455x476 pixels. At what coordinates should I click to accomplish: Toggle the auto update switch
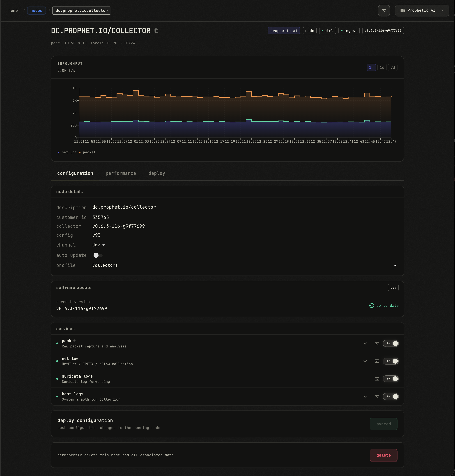[98, 255]
